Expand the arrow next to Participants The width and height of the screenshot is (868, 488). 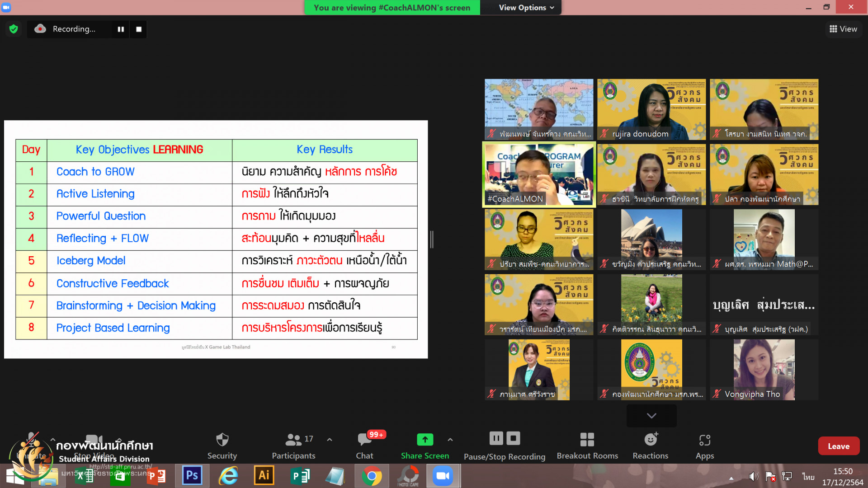[330, 439]
